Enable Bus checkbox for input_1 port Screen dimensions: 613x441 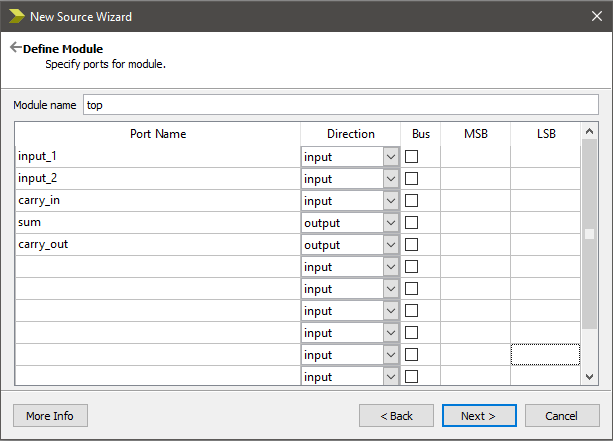click(x=411, y=157)
